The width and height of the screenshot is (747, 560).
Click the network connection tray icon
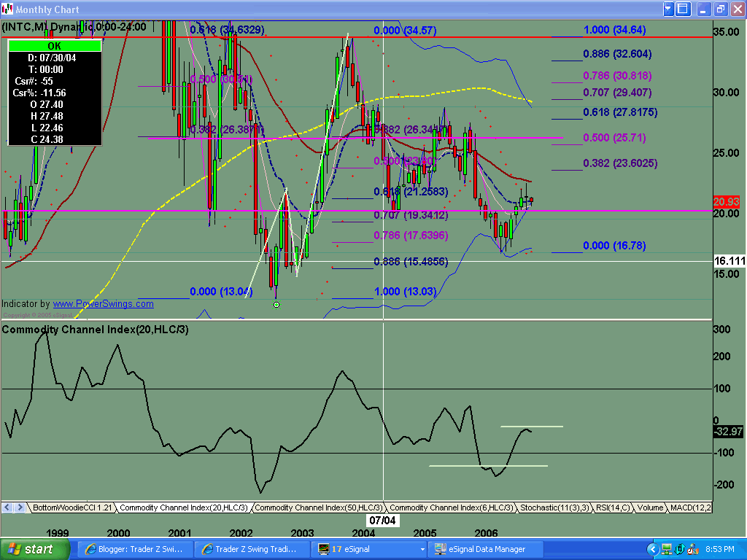point(667,550)
